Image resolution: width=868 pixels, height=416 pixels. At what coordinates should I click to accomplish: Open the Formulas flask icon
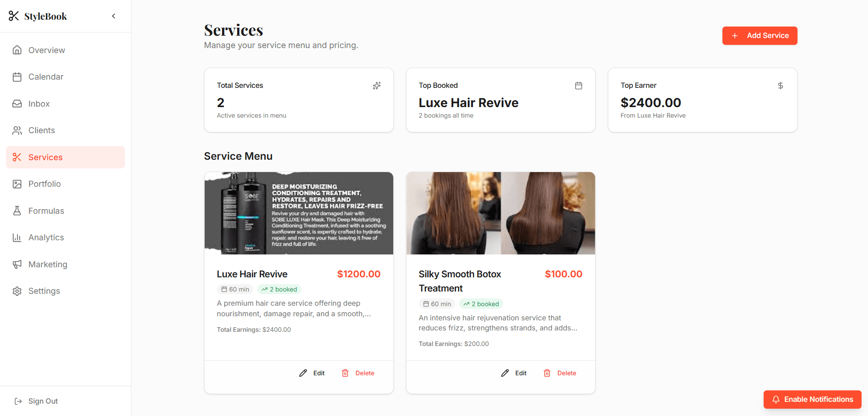click(x=17, y=211)
